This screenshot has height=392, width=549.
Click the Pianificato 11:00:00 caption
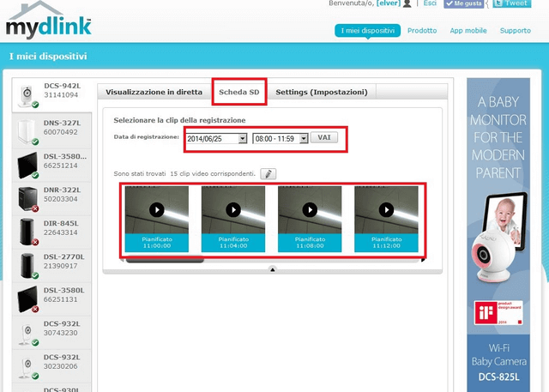click(157, 243)
